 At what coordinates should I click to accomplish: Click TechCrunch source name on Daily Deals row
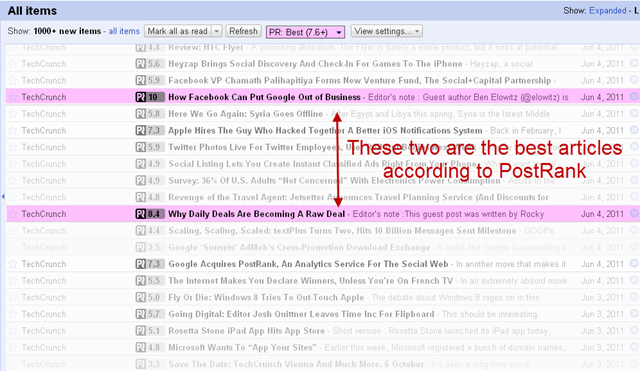click(x=44, y=214)
